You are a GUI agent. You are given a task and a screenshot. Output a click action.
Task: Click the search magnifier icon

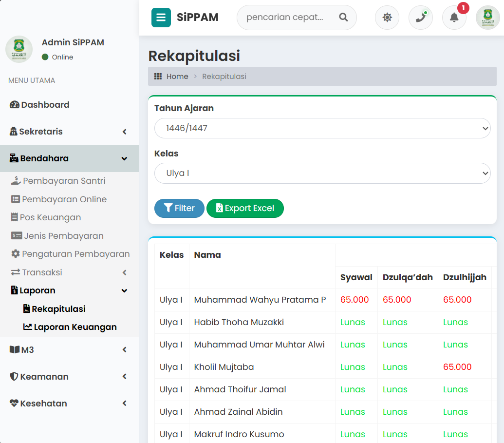[x=343, y=18]
